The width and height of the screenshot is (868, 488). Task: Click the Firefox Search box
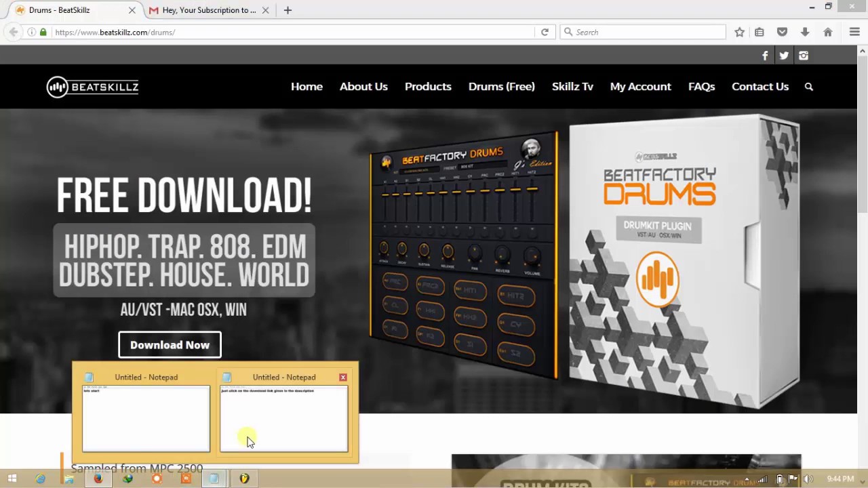pos(643,32)
